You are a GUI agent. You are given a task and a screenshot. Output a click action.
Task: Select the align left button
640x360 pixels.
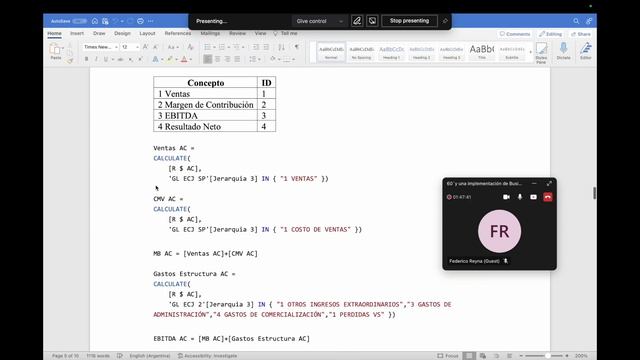[208, 59]
